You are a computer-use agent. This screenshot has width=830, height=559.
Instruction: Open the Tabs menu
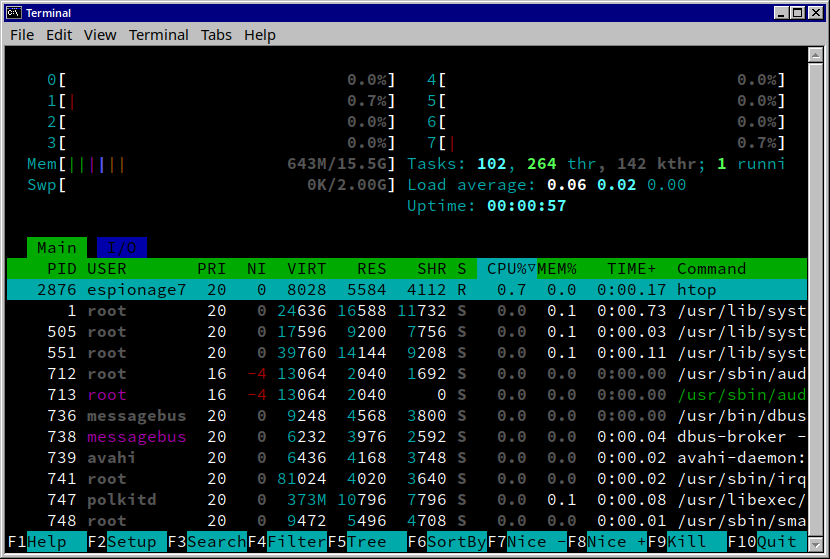click(216, 35)
